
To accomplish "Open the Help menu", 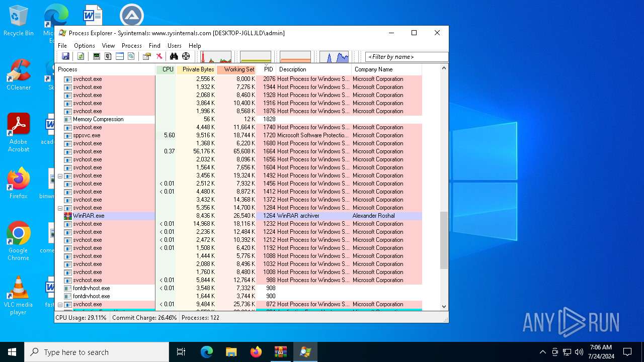I will point(195,45).
